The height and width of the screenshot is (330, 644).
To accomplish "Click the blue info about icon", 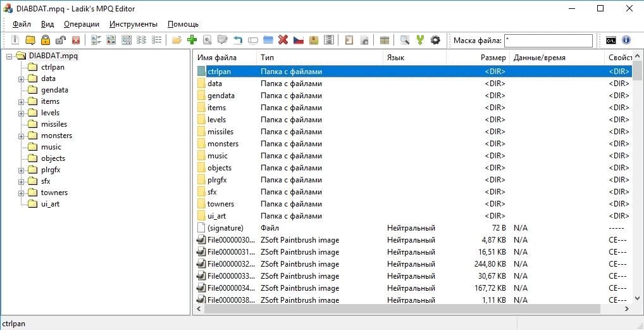I will (x=626, y=40).
